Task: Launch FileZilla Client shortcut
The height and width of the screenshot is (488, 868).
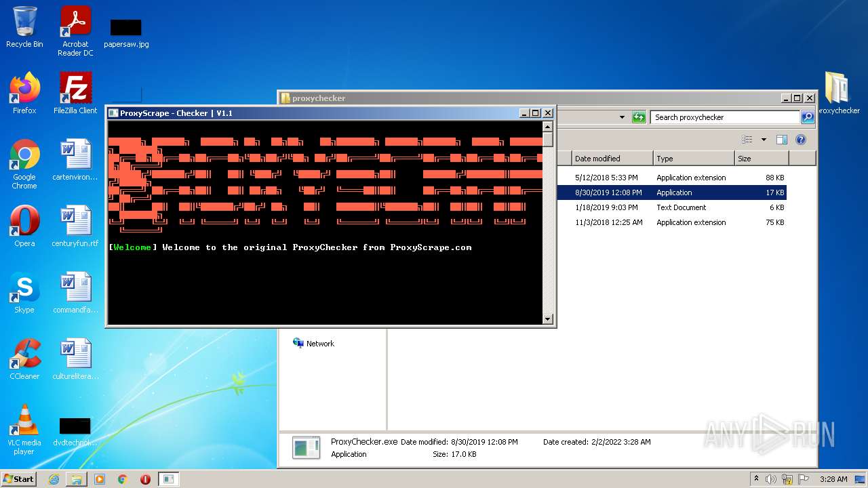Action: coord(75,93)
